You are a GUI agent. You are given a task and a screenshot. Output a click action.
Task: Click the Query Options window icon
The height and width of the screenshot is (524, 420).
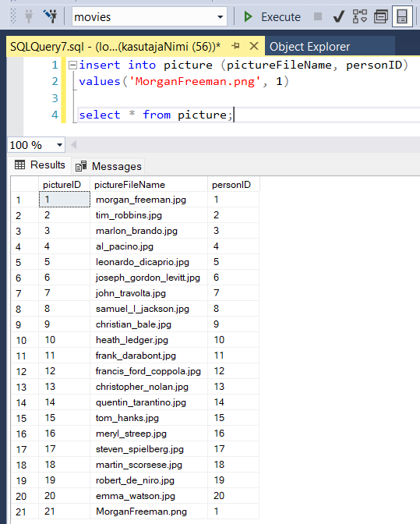(380, 16)
